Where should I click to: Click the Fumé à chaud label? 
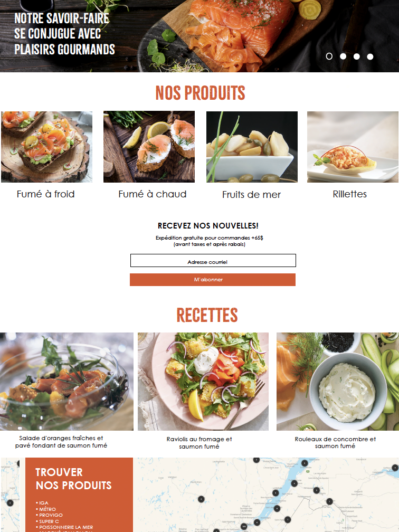click(x=153, y=194)
